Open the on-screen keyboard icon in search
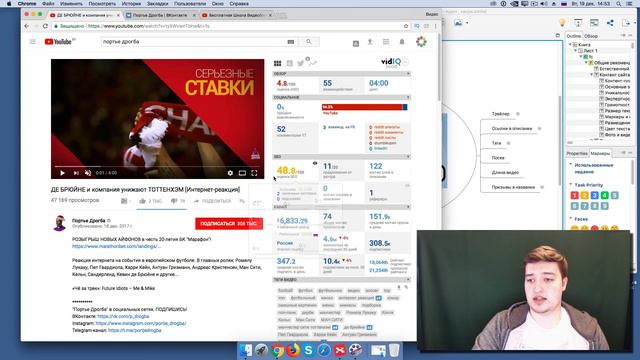Image resolution: width=640 pixels, height=360 pixels. click(x=291, y=42)
